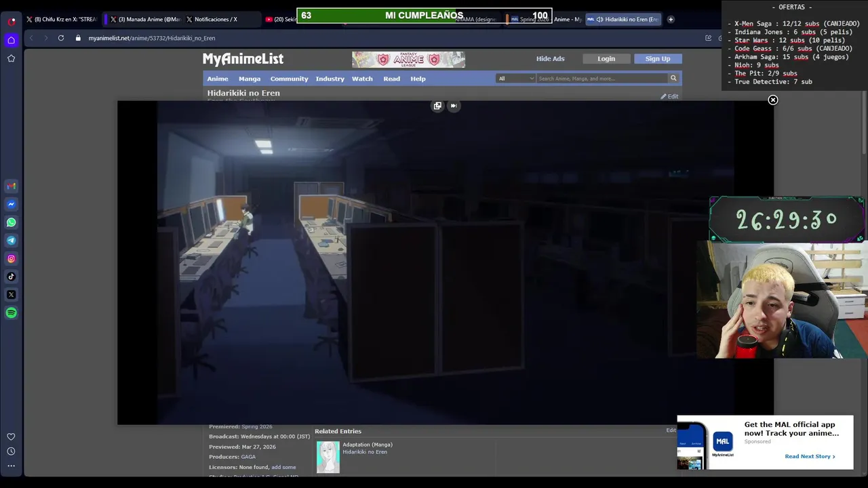Click the Fantasy Anime League banner
Viewport: 868px width, 488px height.
408,60
